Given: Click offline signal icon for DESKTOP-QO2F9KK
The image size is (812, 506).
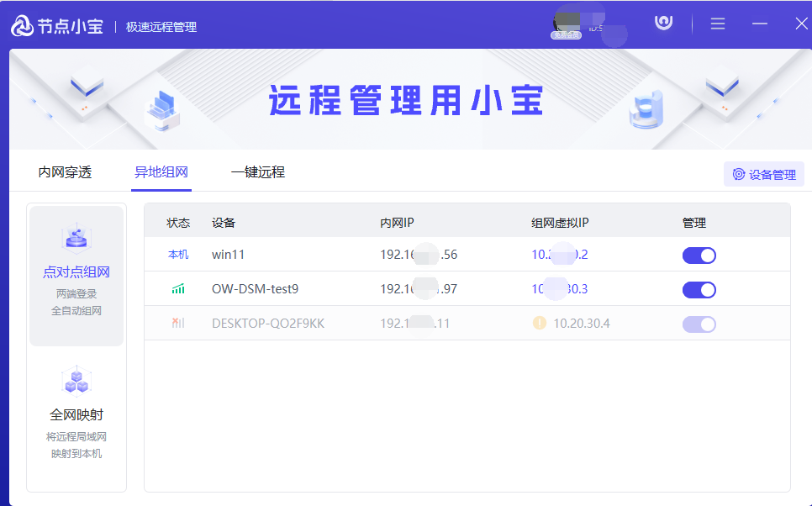Looking at the screenshot, I should click(178, 324).
